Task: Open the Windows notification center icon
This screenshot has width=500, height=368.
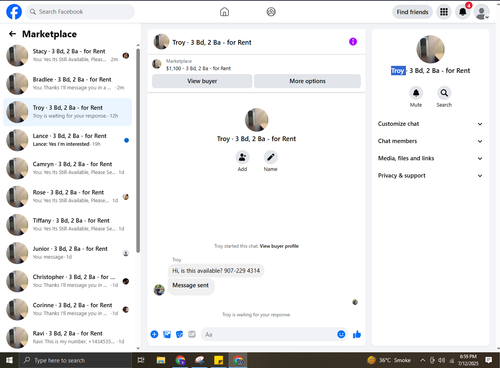Action: [x=489, y=360]
